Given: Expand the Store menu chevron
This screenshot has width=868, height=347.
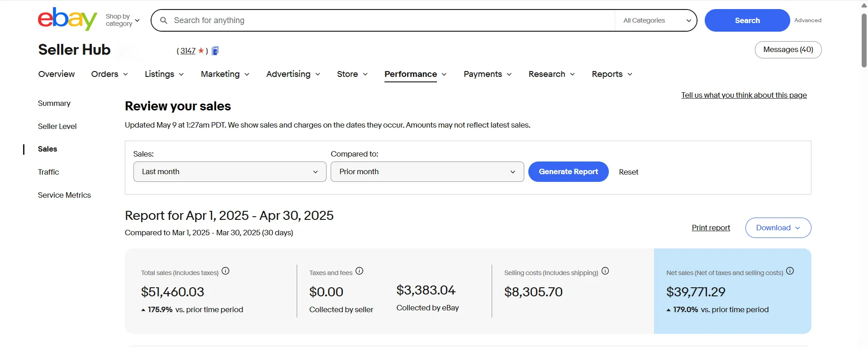Looking at the screenshot, I should [x=365, y=74].
